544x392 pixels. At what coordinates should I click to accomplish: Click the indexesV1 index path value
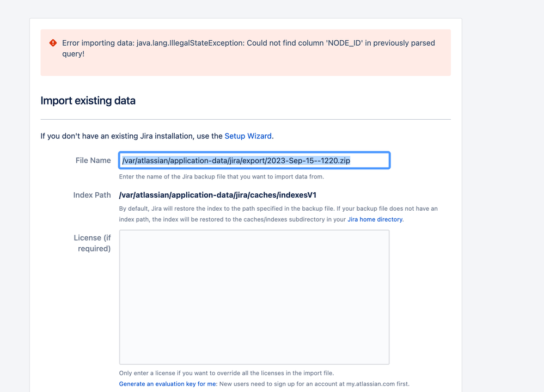point(217,195)
